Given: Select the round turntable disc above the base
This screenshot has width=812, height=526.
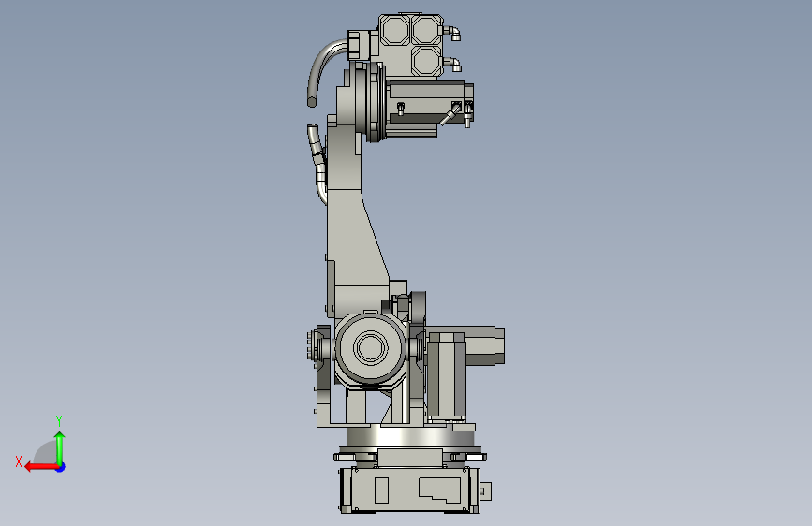Looking at the screenshot, I should (x=409, y=438).
